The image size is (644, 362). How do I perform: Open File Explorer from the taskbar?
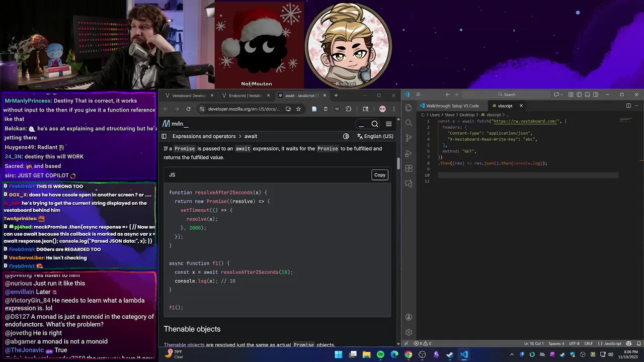367,354
